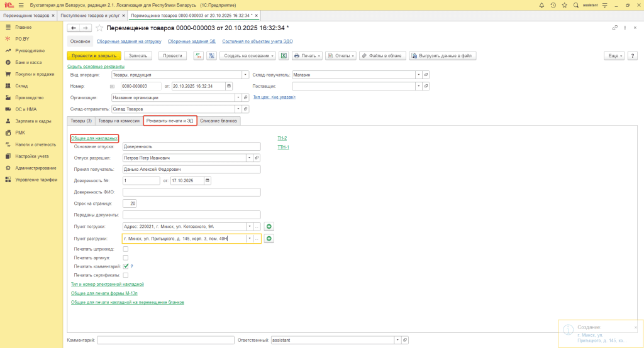The height and width of the screenshot is (348, 644).
Task: Add new address for Пункт погрузки
Action: point(269,227)
